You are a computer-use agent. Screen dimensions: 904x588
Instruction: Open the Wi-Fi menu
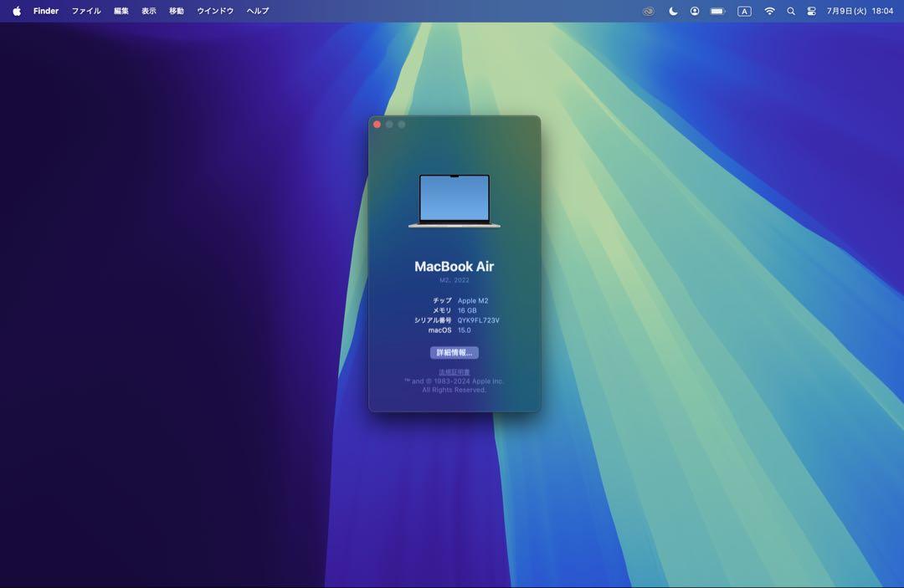[769, 11]
